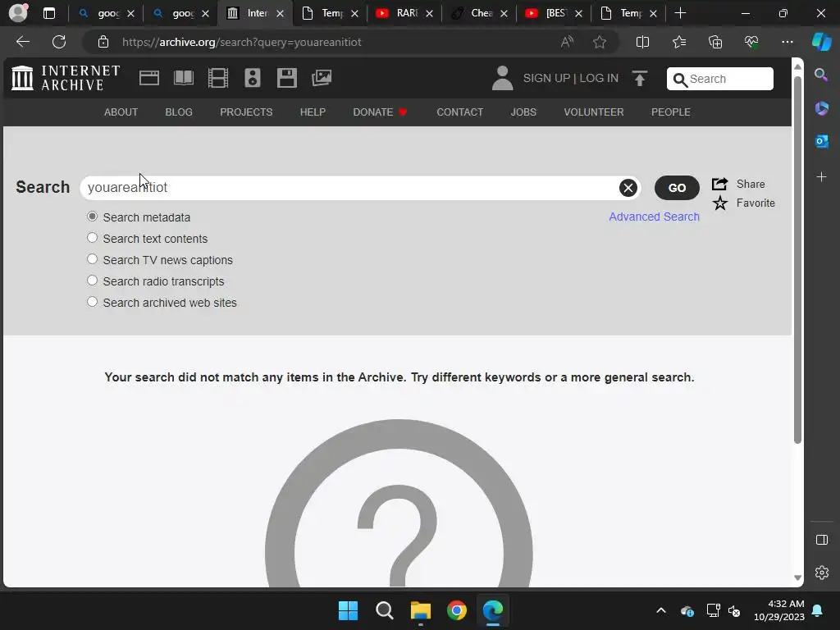Open the ABOUT menu item
840x630 pixels.
121,112
